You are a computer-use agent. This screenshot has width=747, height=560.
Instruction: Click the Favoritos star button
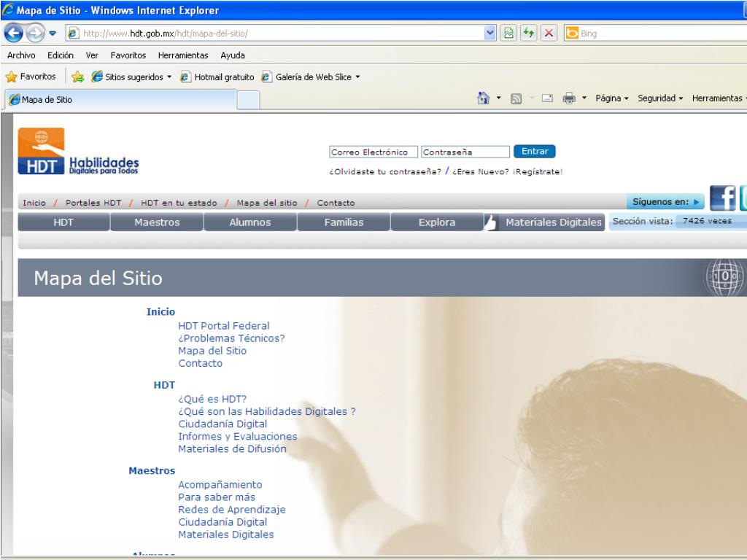pyautogui.click(x=31, y=76)
